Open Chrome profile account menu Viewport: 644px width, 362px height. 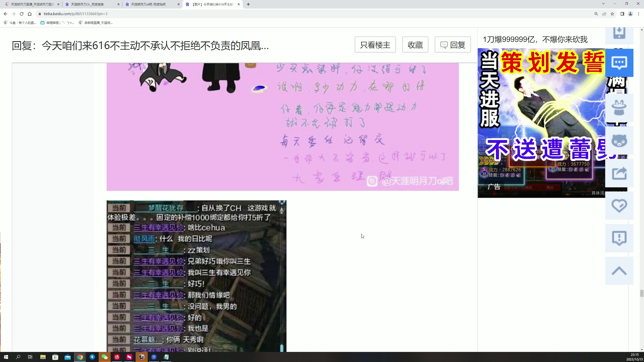coord(631,14)
